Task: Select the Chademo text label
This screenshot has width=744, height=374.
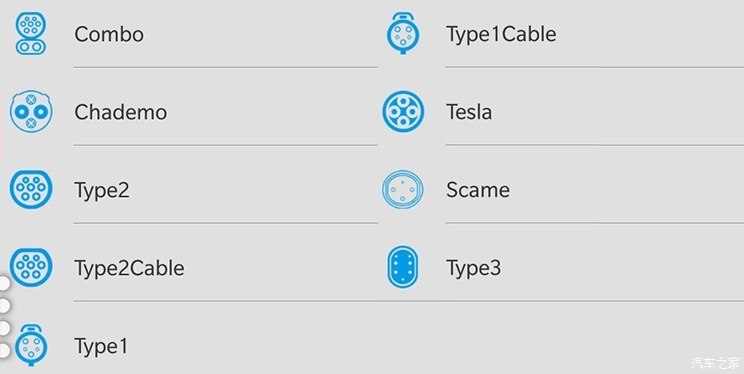Action: click(x=121, y=112)
